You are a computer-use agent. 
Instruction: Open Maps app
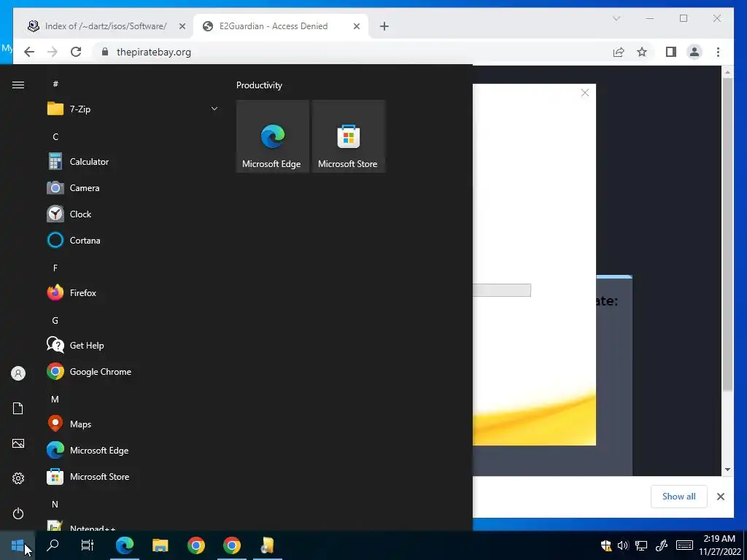[131, 424]
